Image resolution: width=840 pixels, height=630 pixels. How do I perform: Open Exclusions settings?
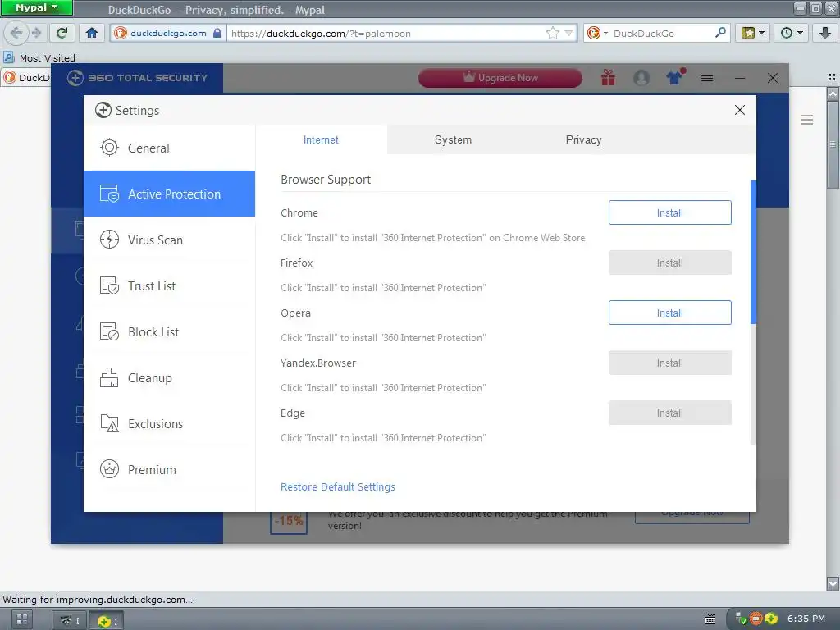[x=169, y=424]
